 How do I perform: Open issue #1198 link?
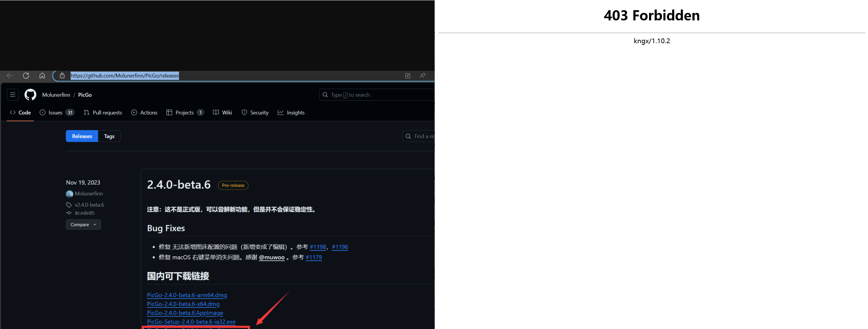318,247
